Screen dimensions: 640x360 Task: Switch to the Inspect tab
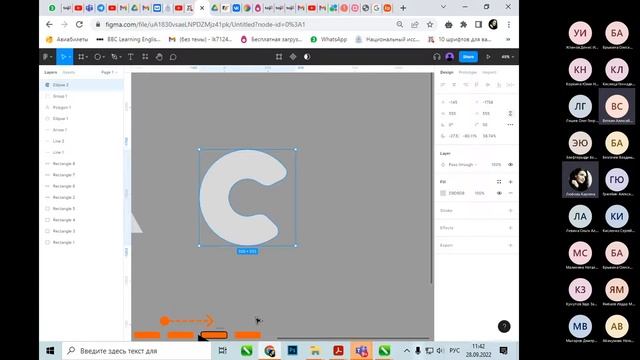(x=489, y=72)
